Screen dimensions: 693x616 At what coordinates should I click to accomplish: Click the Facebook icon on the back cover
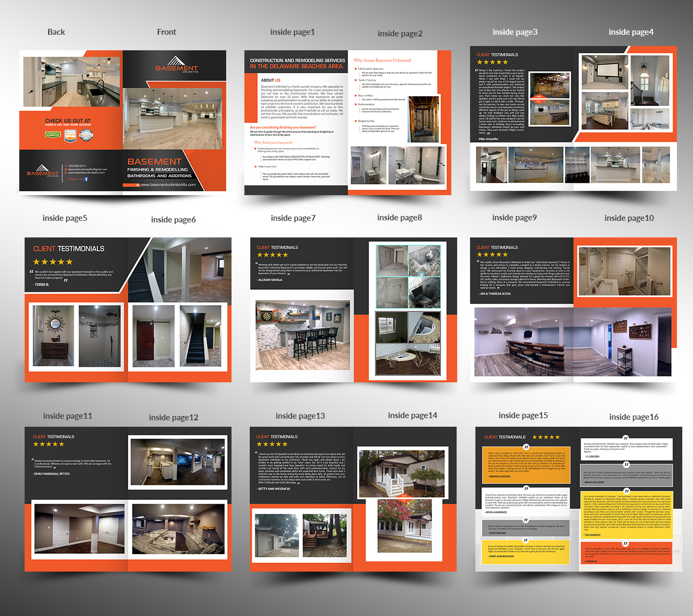tap(86, 179)
